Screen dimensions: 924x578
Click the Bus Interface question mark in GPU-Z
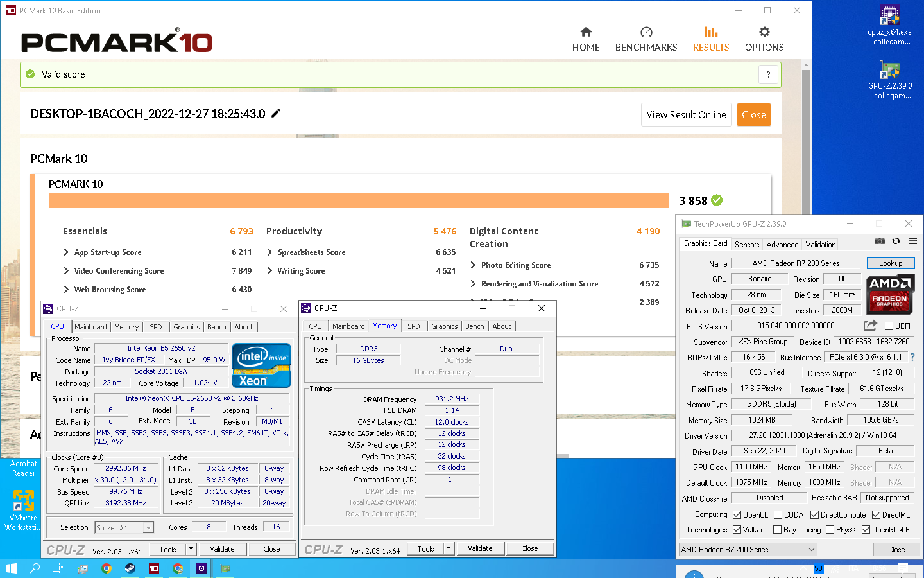coord(912,357)
